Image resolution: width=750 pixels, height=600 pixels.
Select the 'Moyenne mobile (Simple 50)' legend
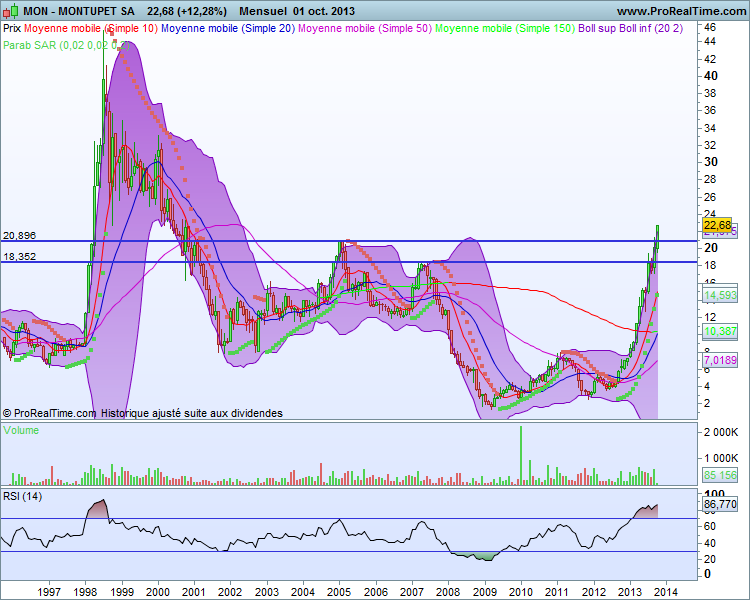pyautogui.click(x=365, y=28)
